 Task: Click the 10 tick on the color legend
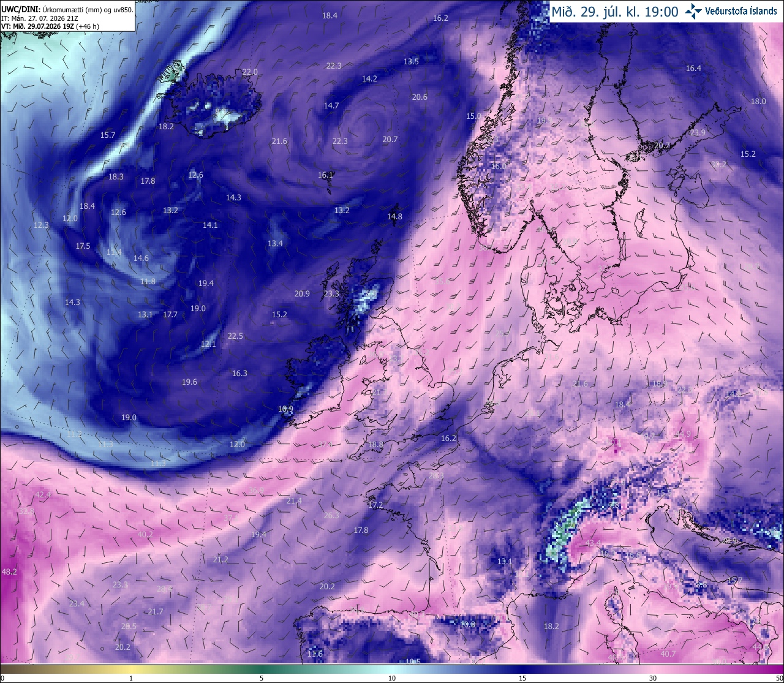[x=392, y=678]
